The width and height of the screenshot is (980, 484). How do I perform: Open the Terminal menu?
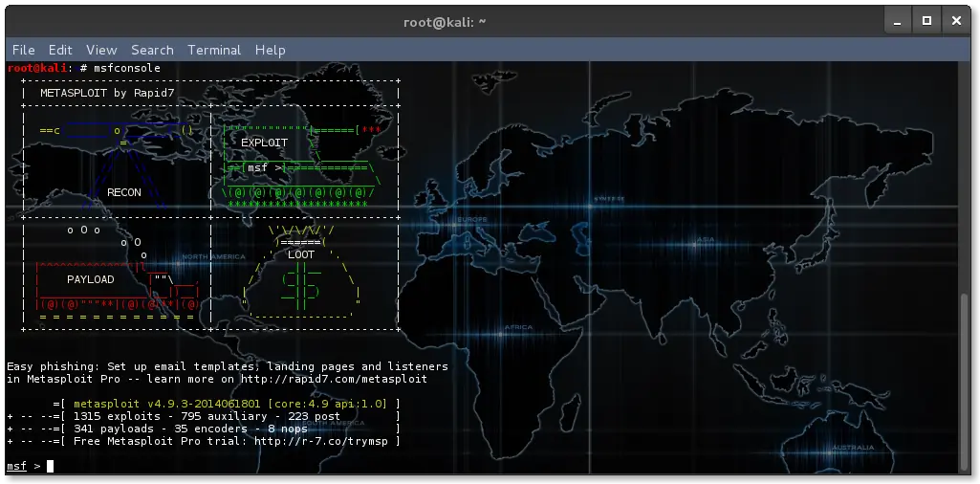(x=214, y=50)
